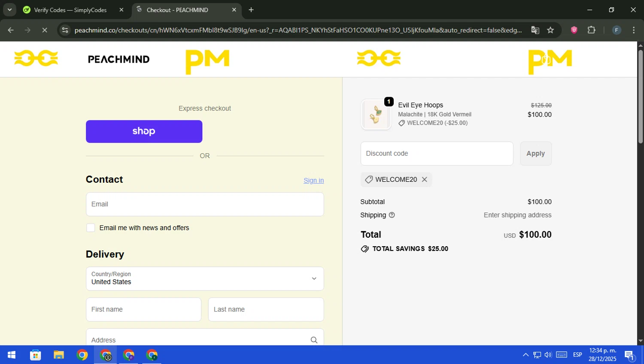Pay with the Shop express checkout button

tap(144, 132)
